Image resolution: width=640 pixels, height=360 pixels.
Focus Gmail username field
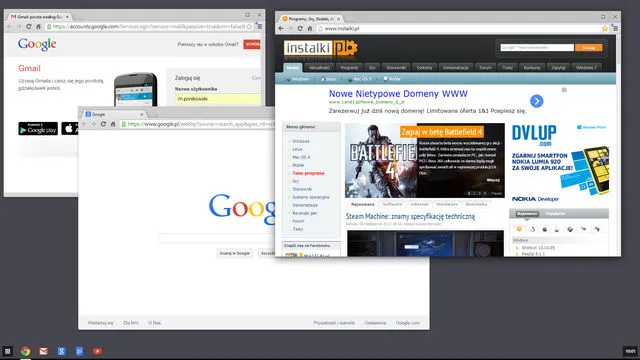click(218, 99)
